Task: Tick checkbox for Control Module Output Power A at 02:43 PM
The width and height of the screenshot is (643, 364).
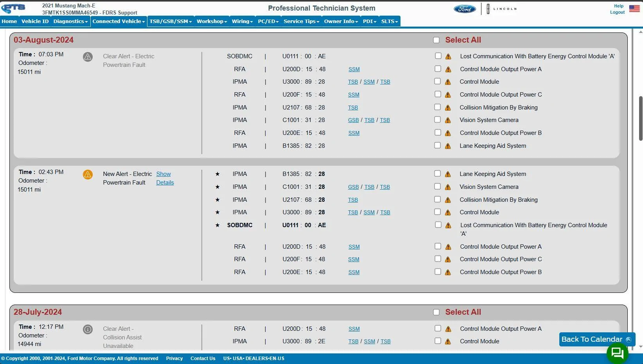Action: point(438,246)
